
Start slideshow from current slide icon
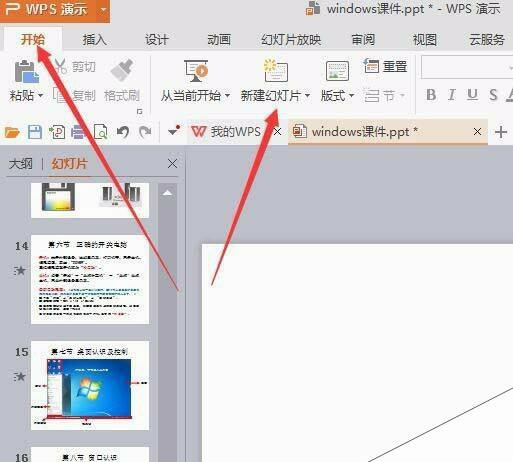(x=196, y=71)
